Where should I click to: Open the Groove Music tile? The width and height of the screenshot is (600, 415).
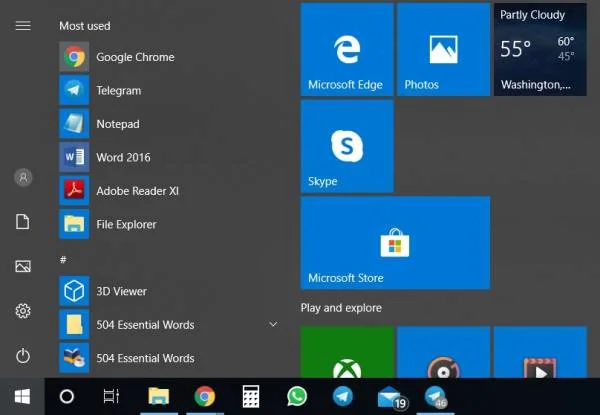pos(443,352)
